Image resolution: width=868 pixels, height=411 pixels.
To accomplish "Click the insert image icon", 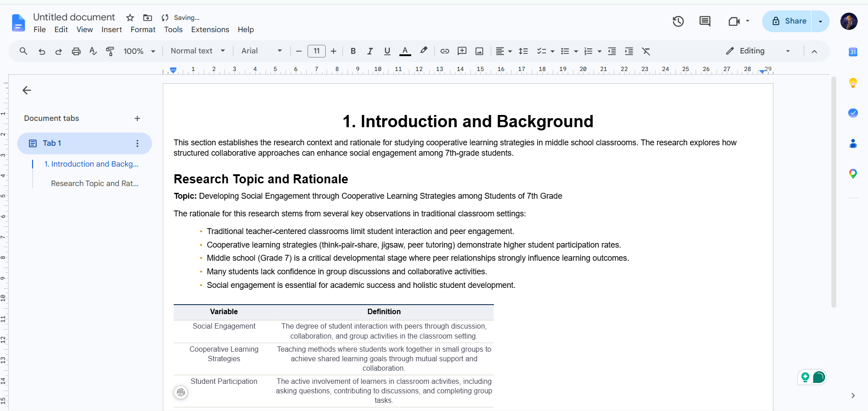I will pos(479,51).
